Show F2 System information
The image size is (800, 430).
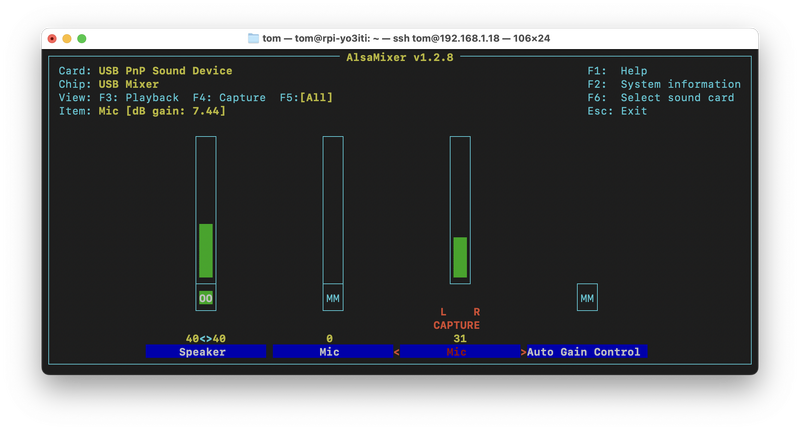664,85
